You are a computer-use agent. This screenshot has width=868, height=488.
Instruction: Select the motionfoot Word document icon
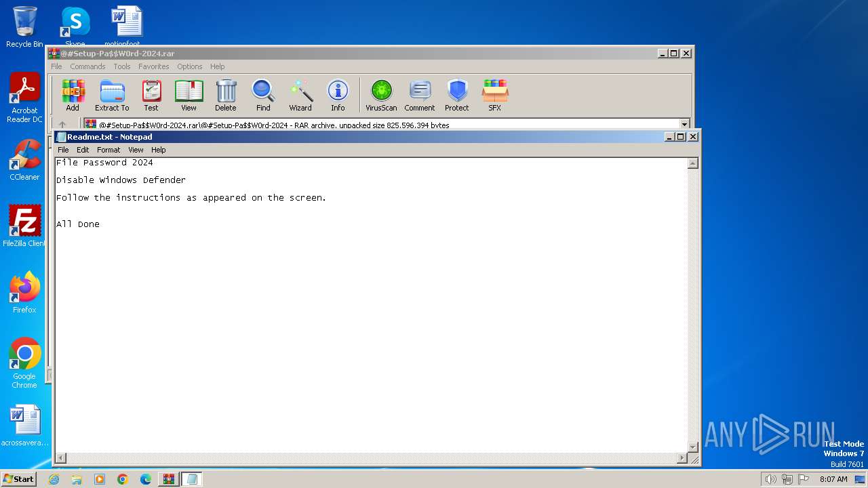(x=126, y=26)
